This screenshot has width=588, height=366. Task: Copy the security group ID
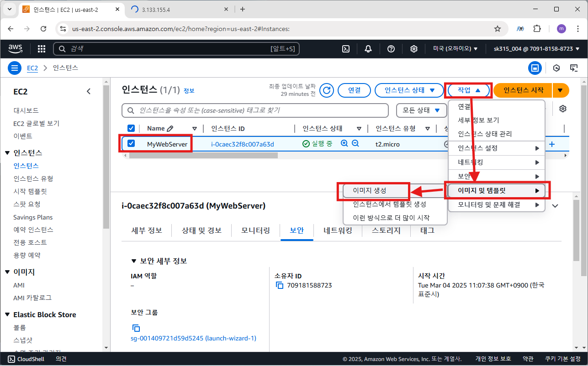coord(136,328)
